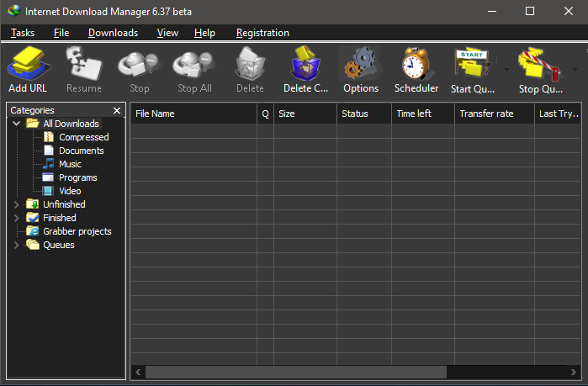Collapse the All Downloads tree node
588x386 pixels.
17,124
